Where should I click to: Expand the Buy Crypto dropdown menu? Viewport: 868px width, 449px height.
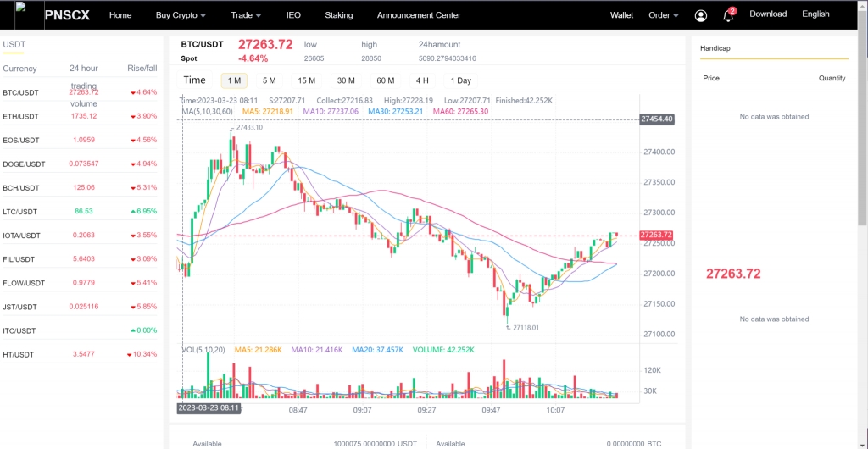pos(181,15)
